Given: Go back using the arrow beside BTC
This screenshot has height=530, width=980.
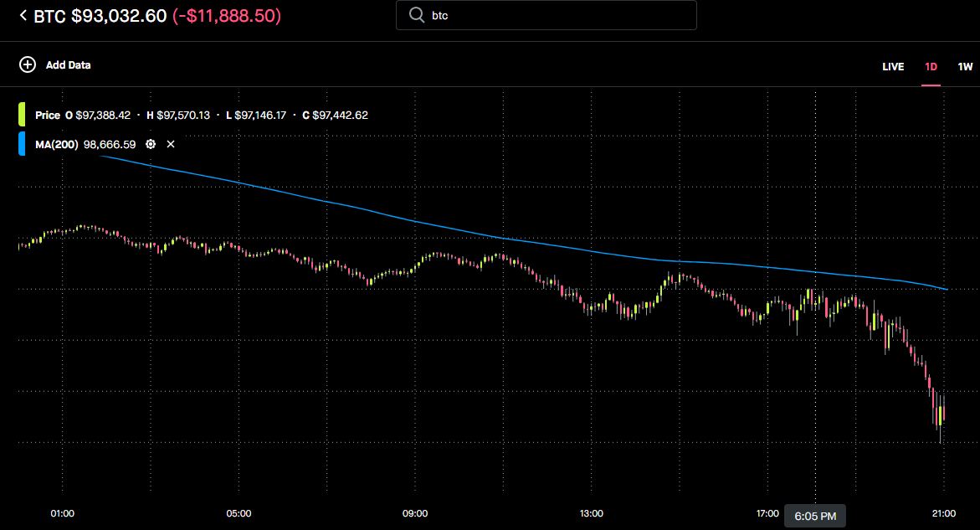Looking at the screenshot, I should pyautogui.click(x=23, y=15).
